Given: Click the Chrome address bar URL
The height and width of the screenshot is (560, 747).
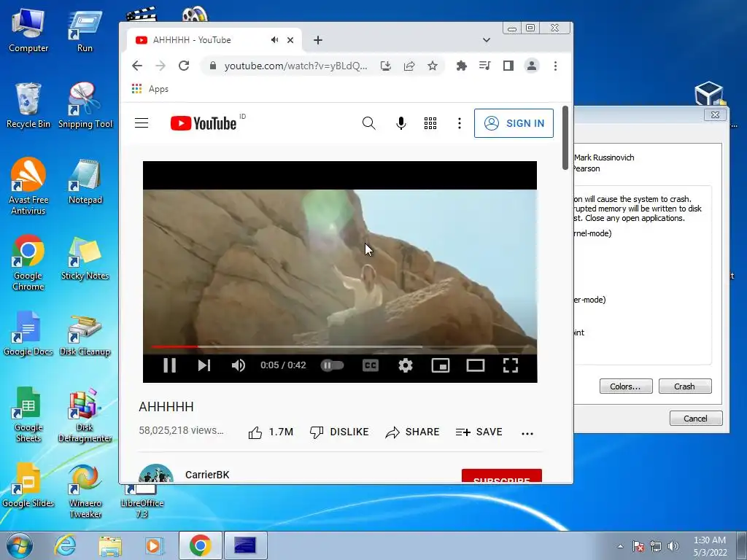Looking at the screenshot, I should point(295,66).
